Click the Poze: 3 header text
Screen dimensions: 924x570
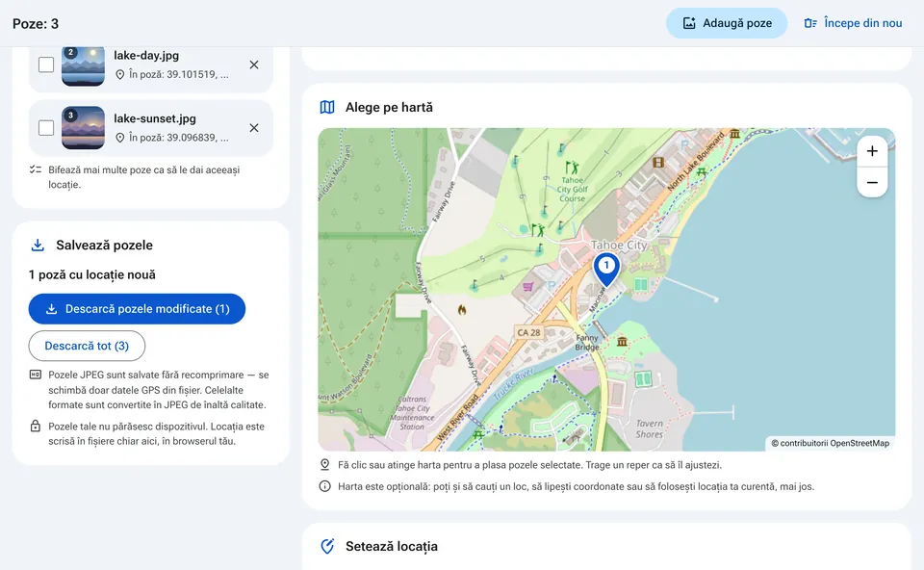click(x=36, y=23)
